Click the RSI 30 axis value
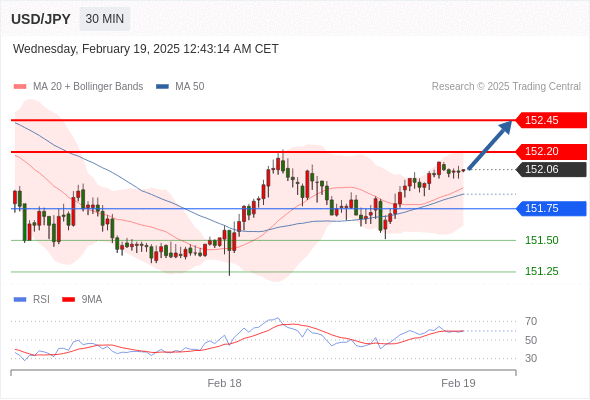Screen dimensions: 590x400 [531, 358]
